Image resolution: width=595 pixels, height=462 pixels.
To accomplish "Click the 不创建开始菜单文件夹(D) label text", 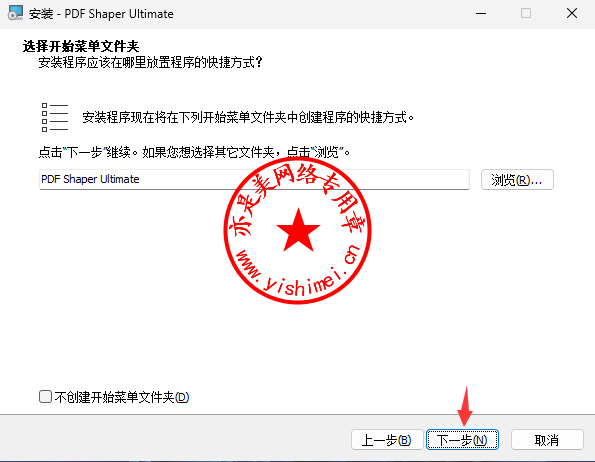I will click(122, 397).
